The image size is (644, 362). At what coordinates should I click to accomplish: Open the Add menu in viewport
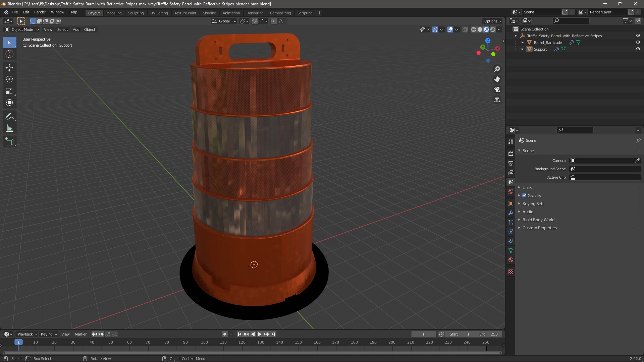coord(76,29)
